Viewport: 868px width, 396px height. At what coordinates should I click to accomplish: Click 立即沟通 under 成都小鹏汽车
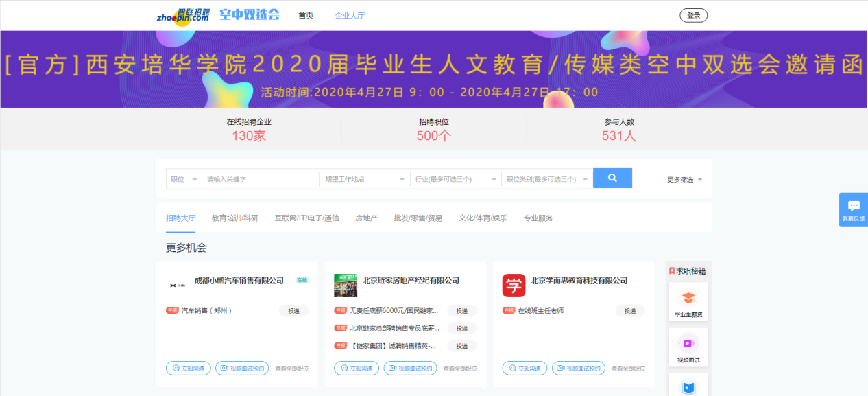(188, 369)
